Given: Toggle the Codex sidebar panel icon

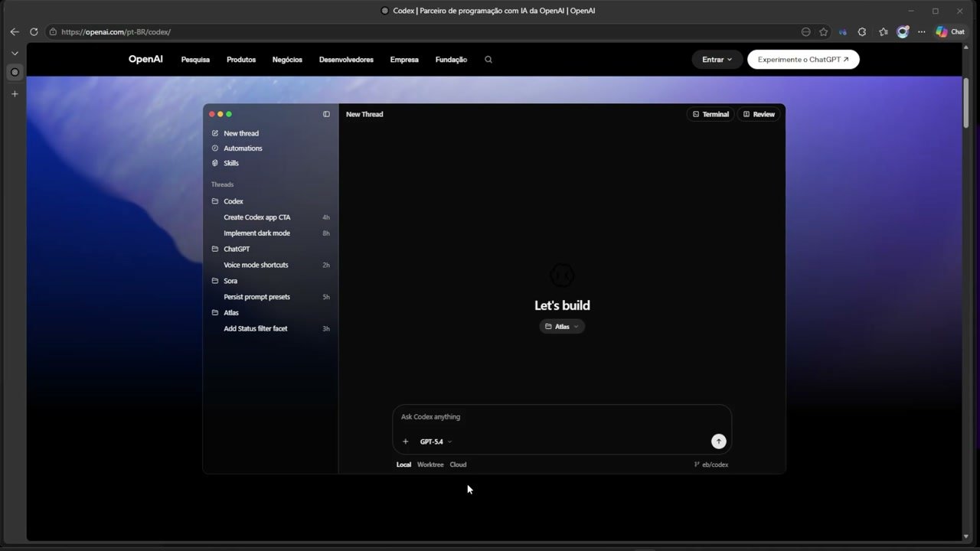Looking at the screenshot, I should point(326,114).
